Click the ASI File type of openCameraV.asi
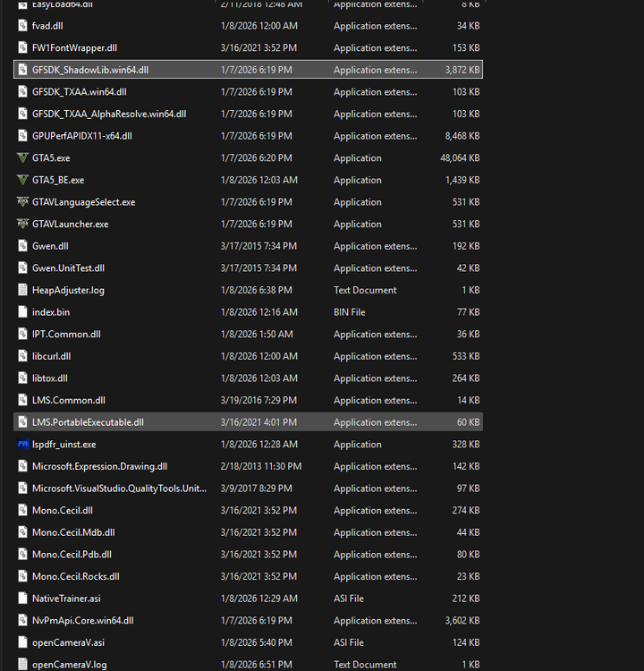 tap(349, 642)
